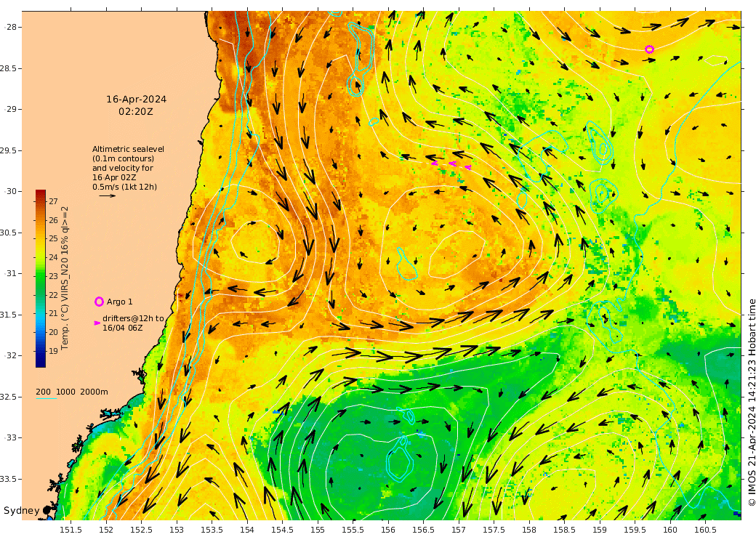Click the color bar at the 19 degree blue
Image resolution: width=756 pixels, height=545 pixels.
[x=41, y=351]
